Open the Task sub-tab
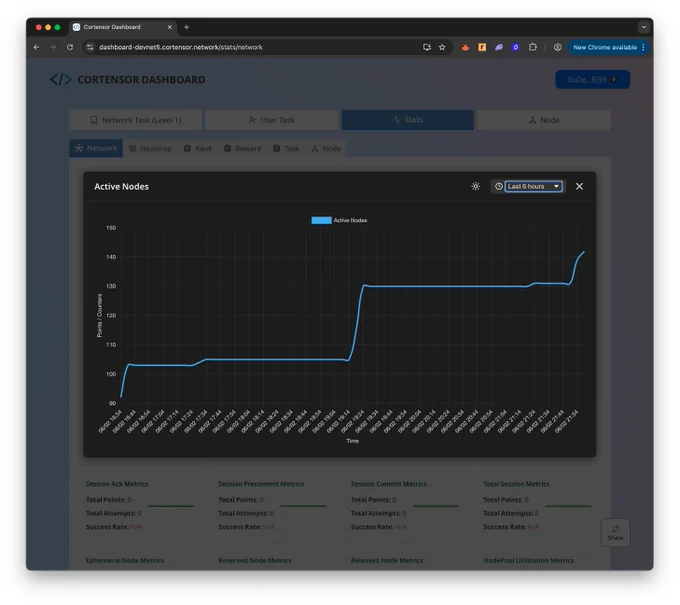680x605 pixels. click(x=286, y=148)
